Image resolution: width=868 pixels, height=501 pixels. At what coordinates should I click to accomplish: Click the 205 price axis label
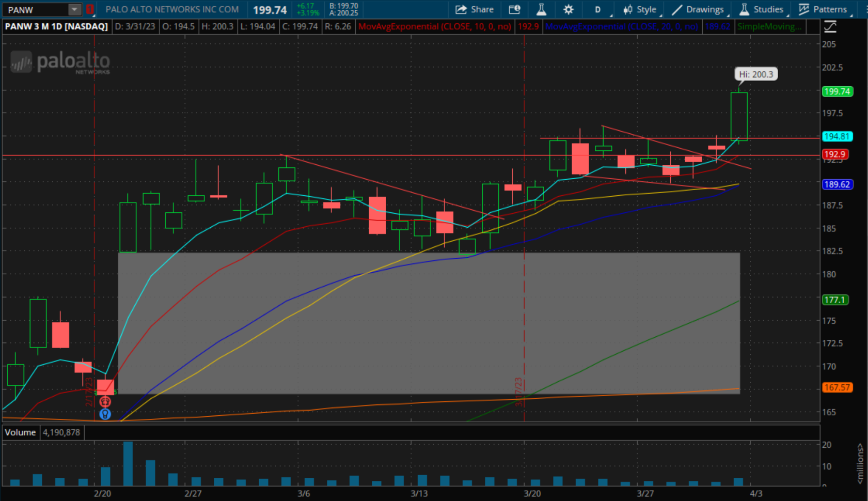coord(829,44)
